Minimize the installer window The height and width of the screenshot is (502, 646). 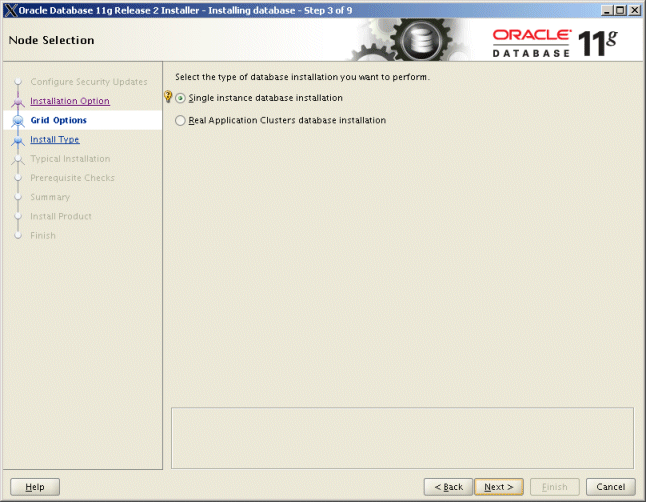tap(606, 10)
